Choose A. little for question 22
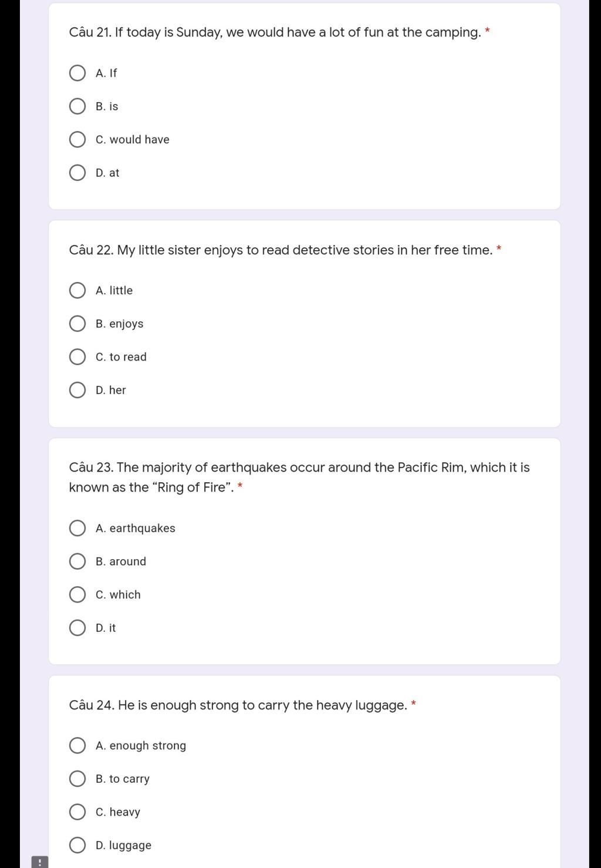The height and width of the screenshot is (868, 601). tap(77, 291)
